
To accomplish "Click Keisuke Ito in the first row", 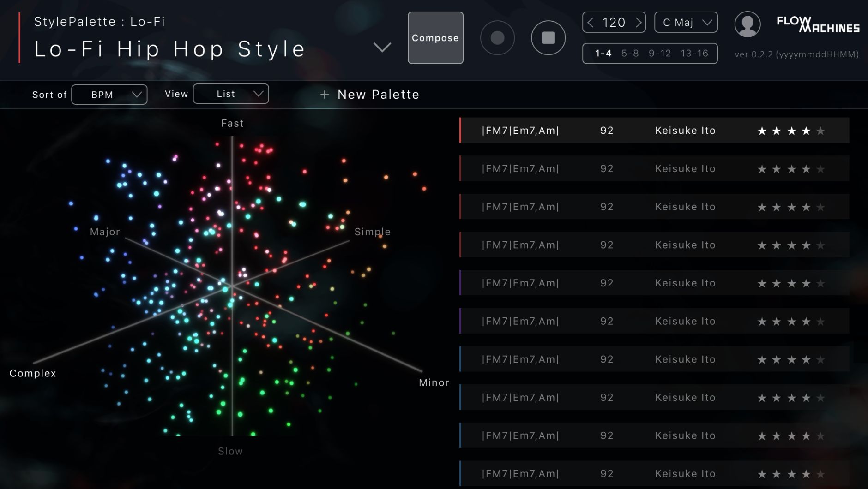I will 685,131.
